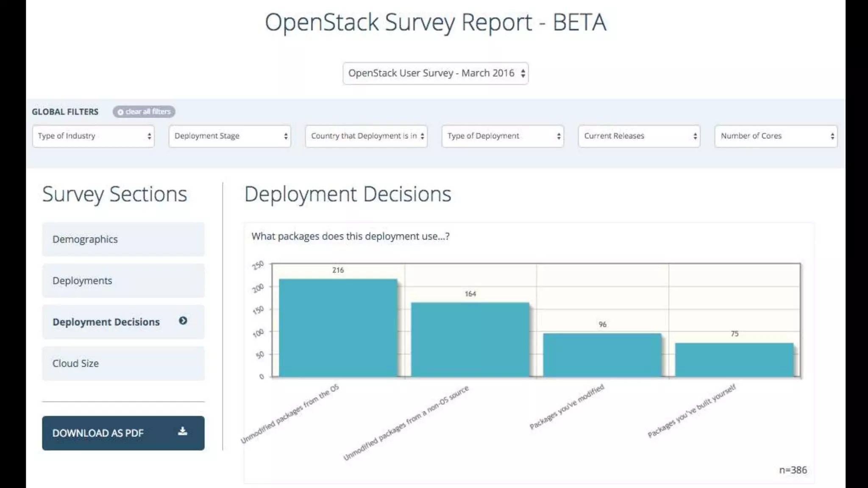Viewport: 868px width, 488px height.
Task: Go to the Demographics survey section
Action: tap(123, 239)
